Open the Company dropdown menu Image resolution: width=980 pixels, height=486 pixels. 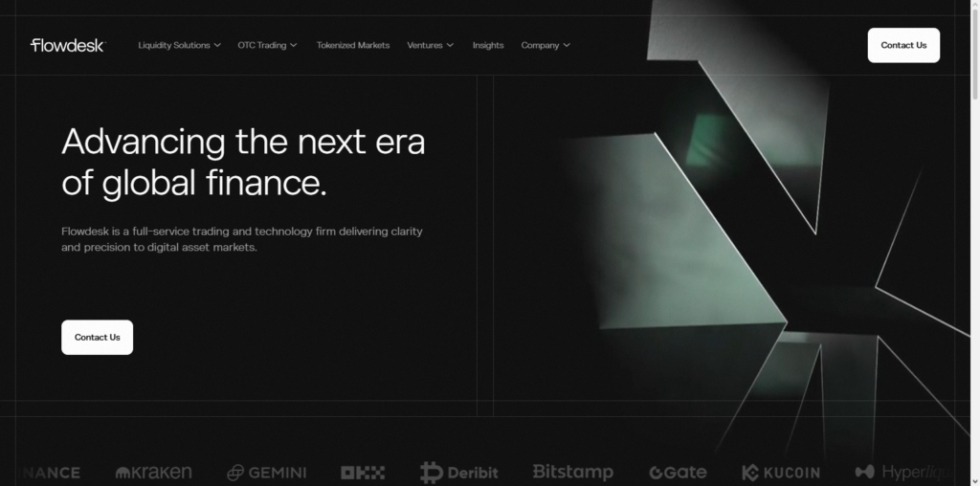(546, 45)
